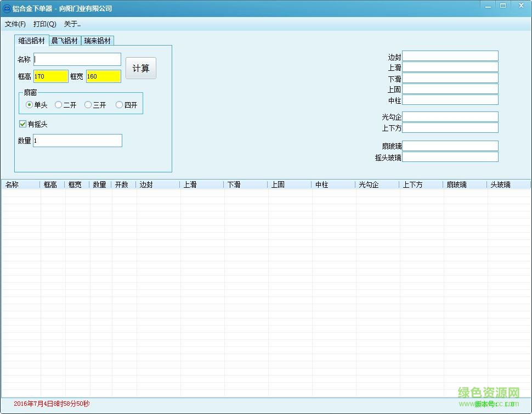
Task: Click the yellow 框宽 width field showing 160
Action: (x=103, y=76)
